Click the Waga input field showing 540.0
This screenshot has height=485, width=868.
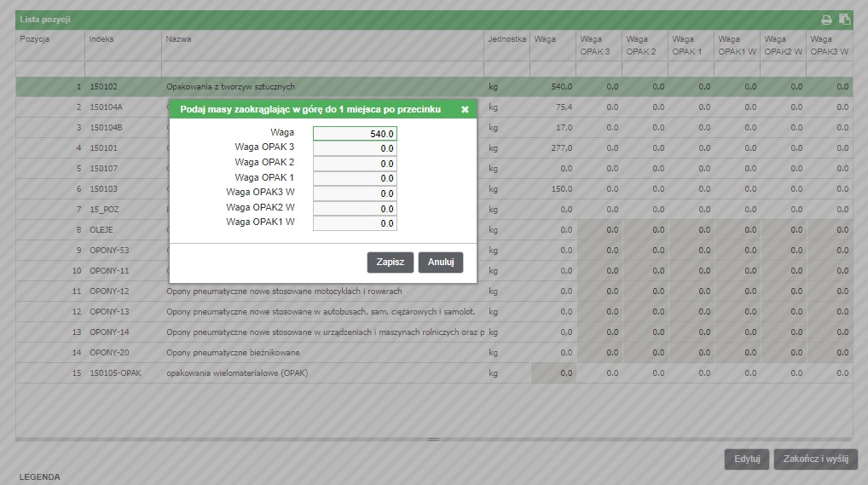(355, 134)
